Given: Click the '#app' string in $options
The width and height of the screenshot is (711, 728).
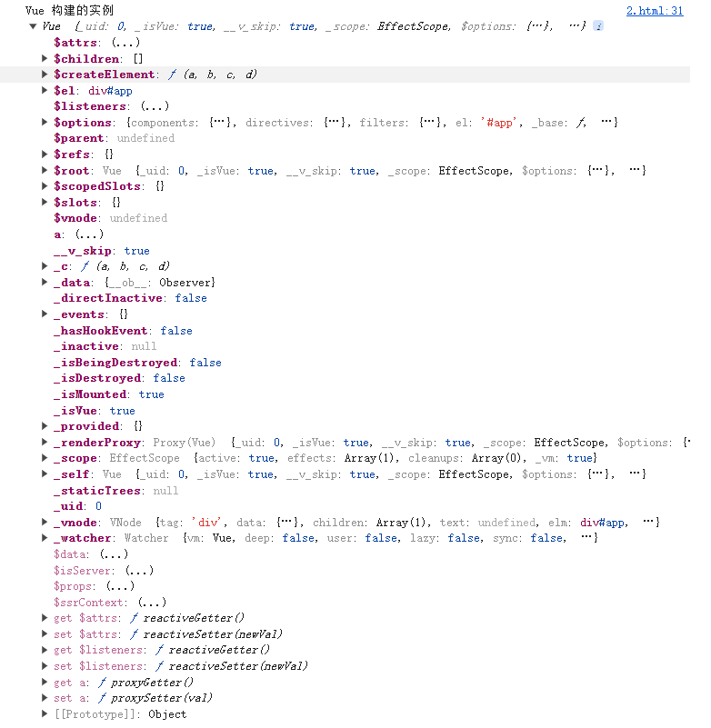Looking at the screenshot, I should click(499, 123).
